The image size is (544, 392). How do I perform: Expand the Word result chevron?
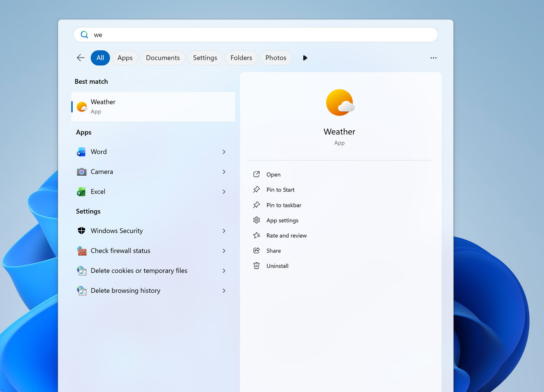224,152
